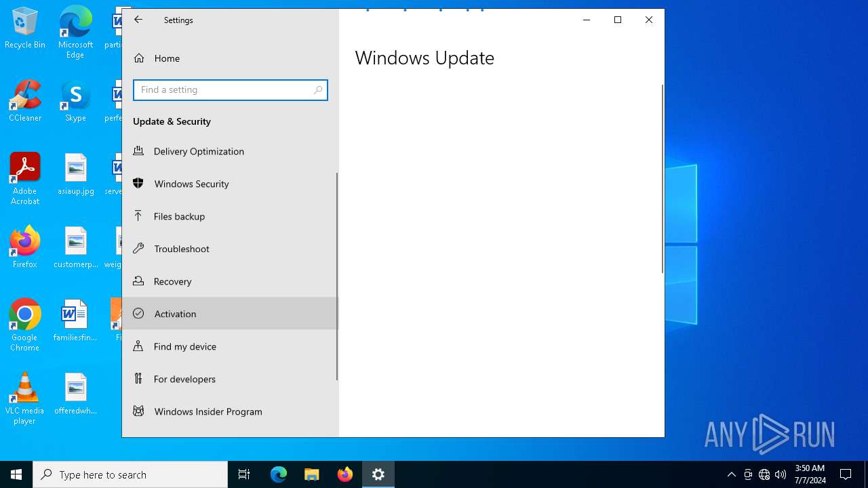Open Files backup settings
Image resolution: width=868 pixels, height=488 pixels.
[231, 216]
